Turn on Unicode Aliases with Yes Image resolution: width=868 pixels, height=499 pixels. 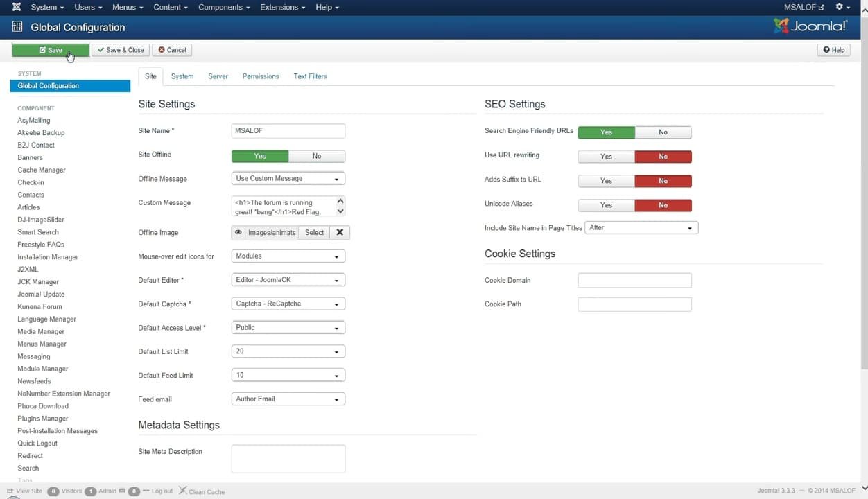click(x=606, y=206)
